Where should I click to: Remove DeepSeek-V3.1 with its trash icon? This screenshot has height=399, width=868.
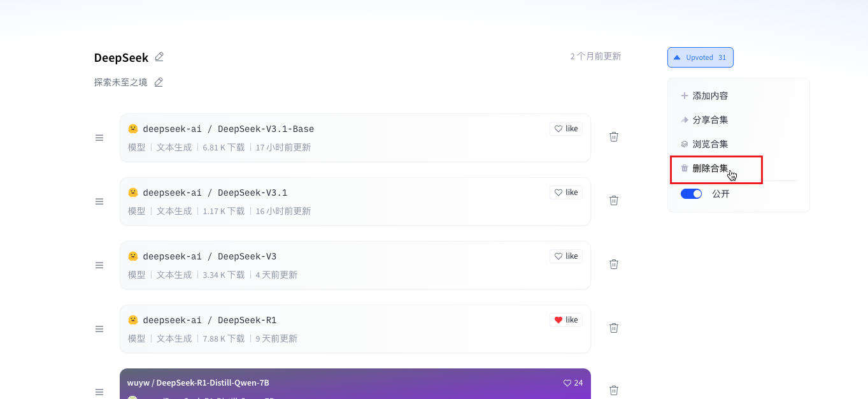pos(614,200)
